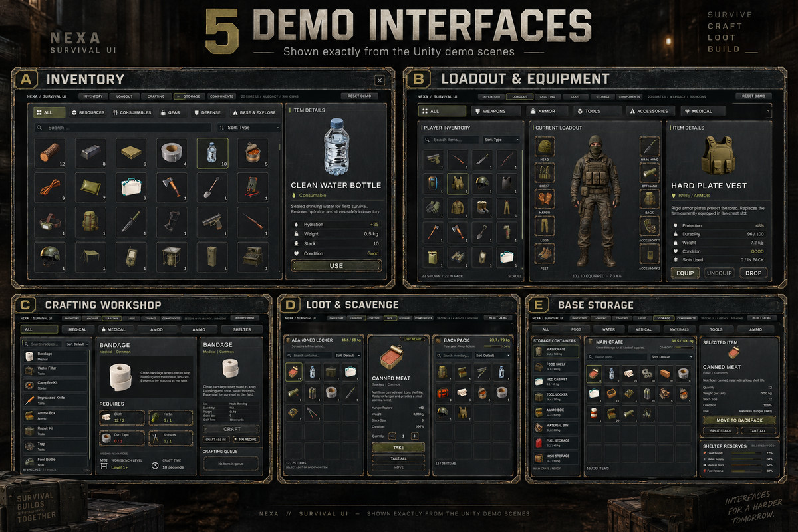Select the Off Hand flashlight slot
The image size is (798, 532).
(650, 173)
